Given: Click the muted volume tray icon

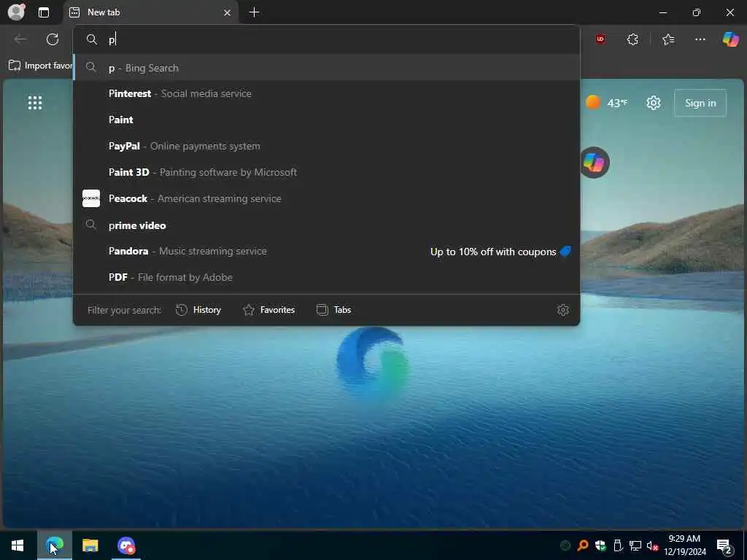Looking at the screenshot, I should (652, 545).
